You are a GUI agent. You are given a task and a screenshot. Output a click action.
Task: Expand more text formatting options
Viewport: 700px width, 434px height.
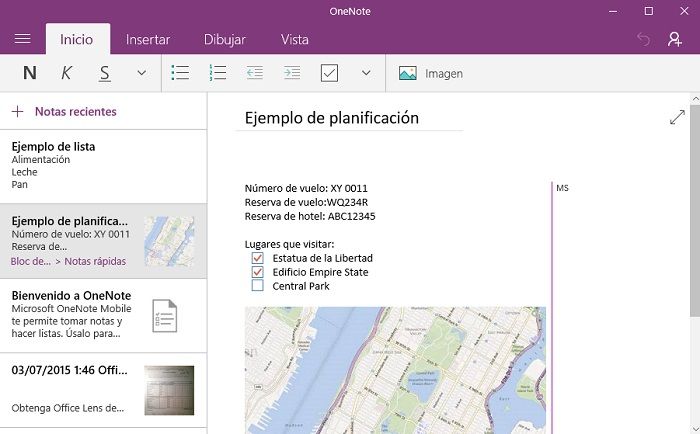141,73
